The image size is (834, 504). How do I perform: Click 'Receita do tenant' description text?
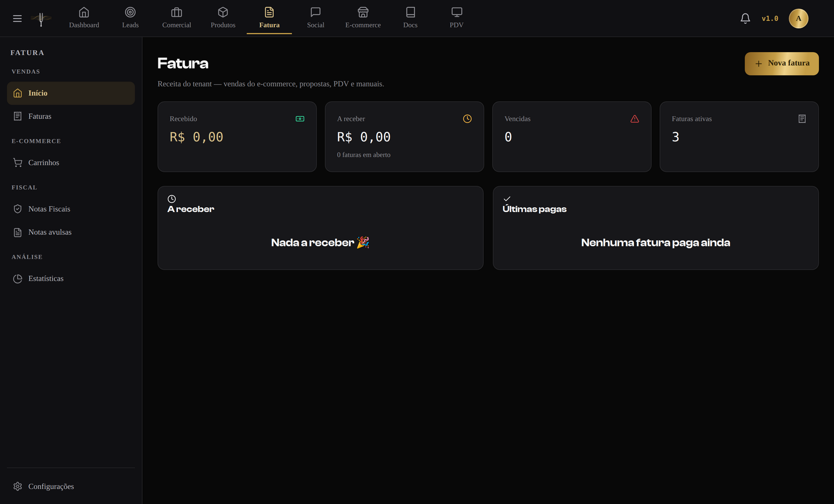[271, 84]
